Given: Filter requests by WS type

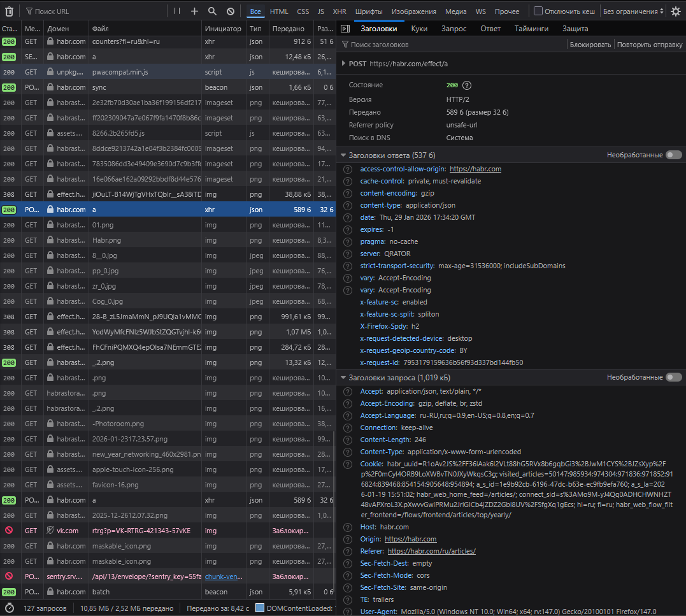Looking at the screenshot, I should tap(480, 11).
